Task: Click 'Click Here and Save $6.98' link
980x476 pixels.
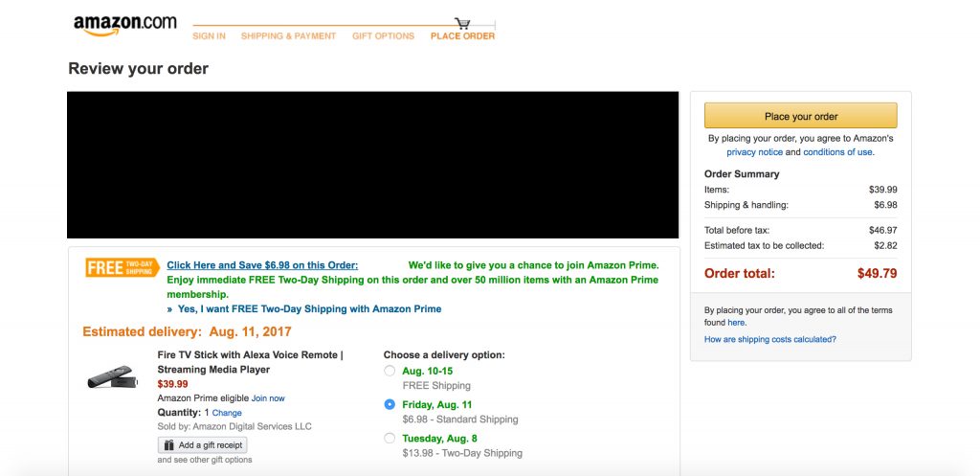Action: coord(262,265)
